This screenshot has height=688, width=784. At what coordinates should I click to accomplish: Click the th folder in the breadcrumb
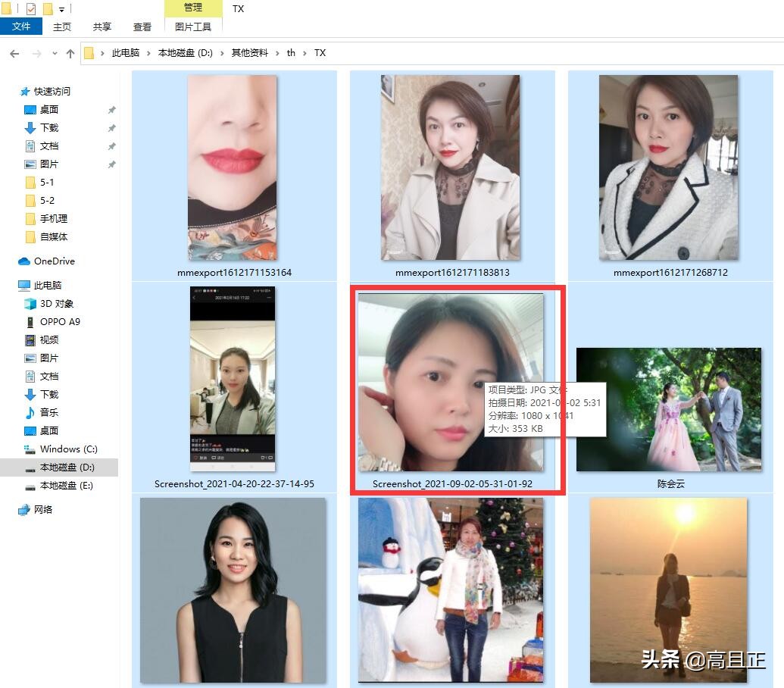tap(291, 52)
